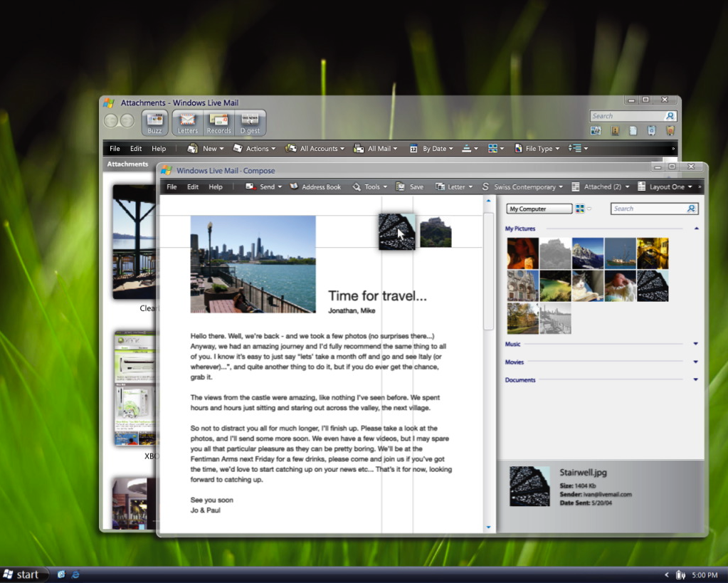
Task: Click the Address Book button in Compose toolbar
Action: (x=315, y=187)
